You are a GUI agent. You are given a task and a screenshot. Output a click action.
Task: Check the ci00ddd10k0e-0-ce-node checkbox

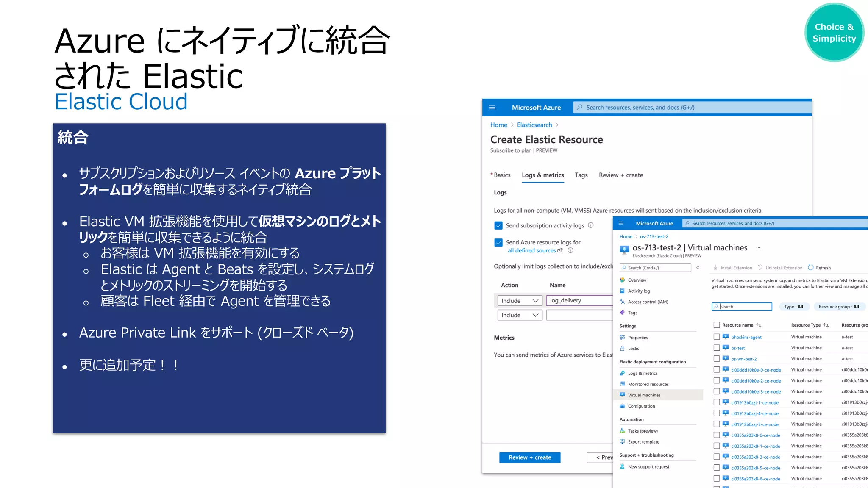click(x=717, y=370)
